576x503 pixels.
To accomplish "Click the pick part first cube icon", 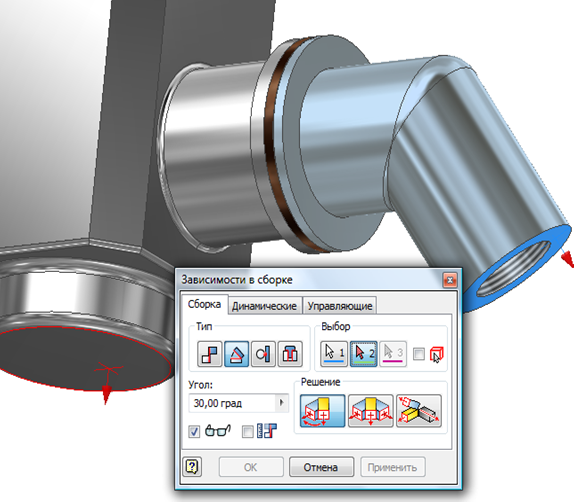I will click(x=436, y=354).
